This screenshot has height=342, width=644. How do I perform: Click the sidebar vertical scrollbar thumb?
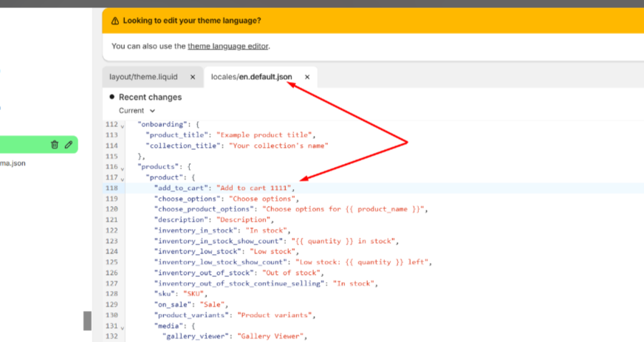tap(87, 321)
